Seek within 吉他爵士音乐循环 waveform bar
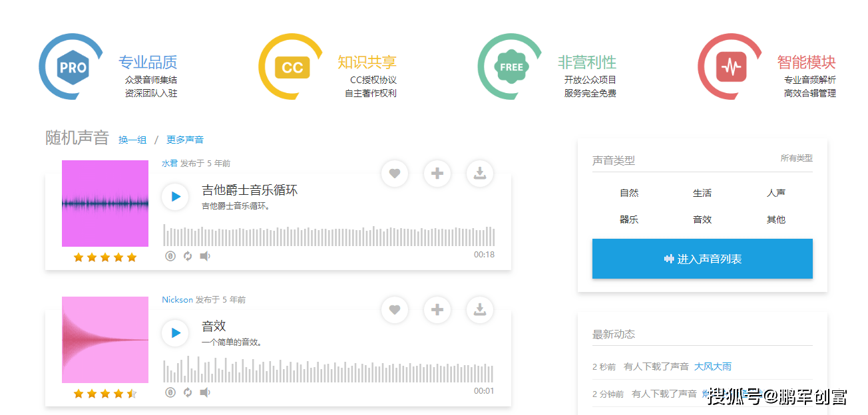Viewport: 868px width, 415px height. point(329,236)
